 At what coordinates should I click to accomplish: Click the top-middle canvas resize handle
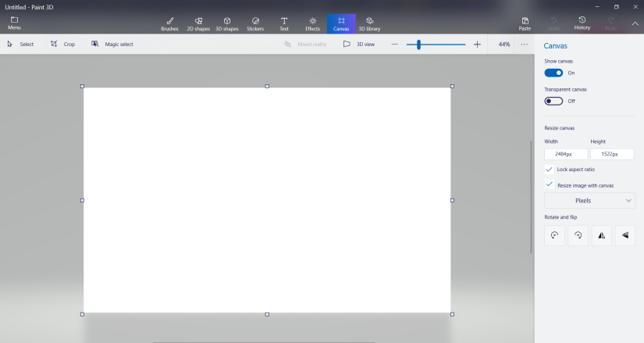(x=267, y=87)
